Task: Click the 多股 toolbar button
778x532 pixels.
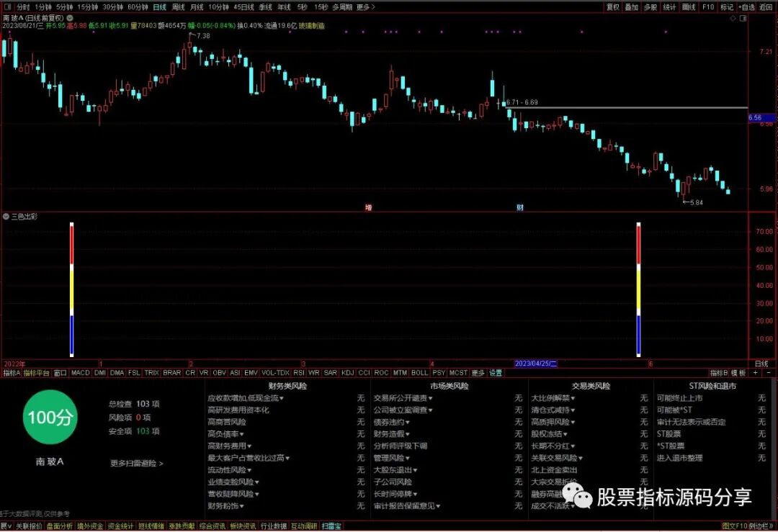Action: coord(650,7)
